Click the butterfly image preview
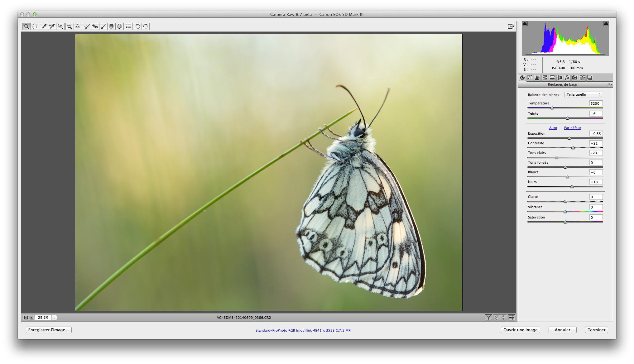Viewport: 634px width, 364px height. pos(269,173)
